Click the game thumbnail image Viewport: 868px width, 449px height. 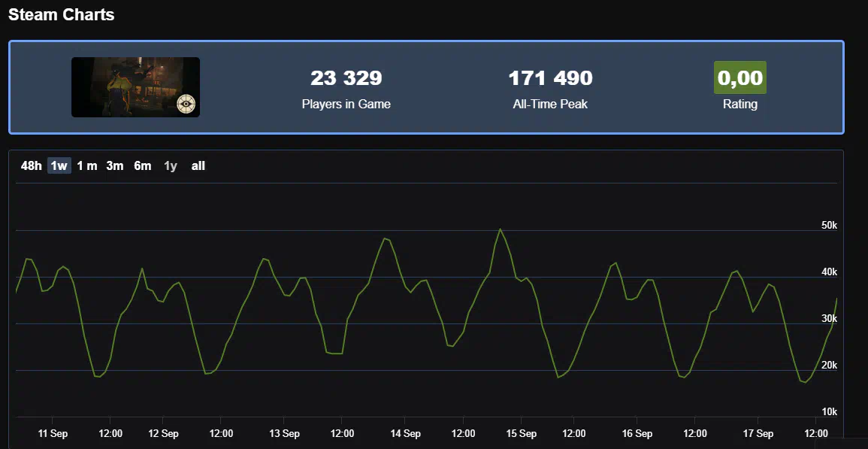[135, 86]
